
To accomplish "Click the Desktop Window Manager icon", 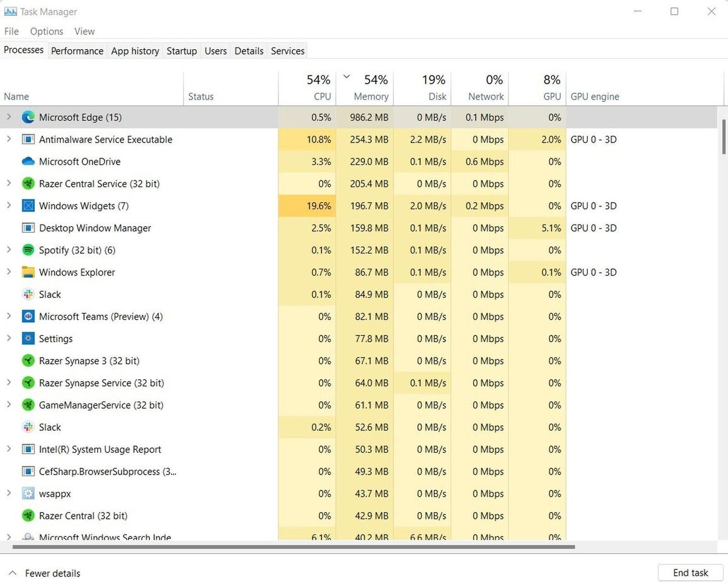I will tap(28, 228).
